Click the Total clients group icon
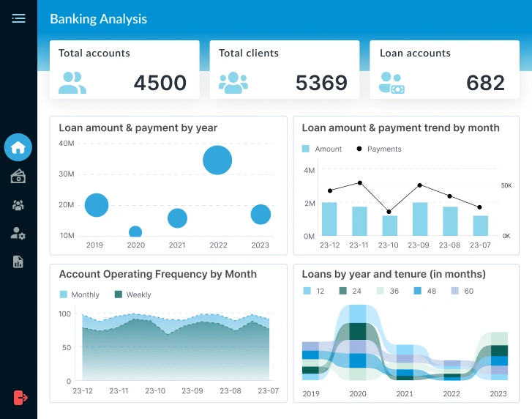 (233, 83)
